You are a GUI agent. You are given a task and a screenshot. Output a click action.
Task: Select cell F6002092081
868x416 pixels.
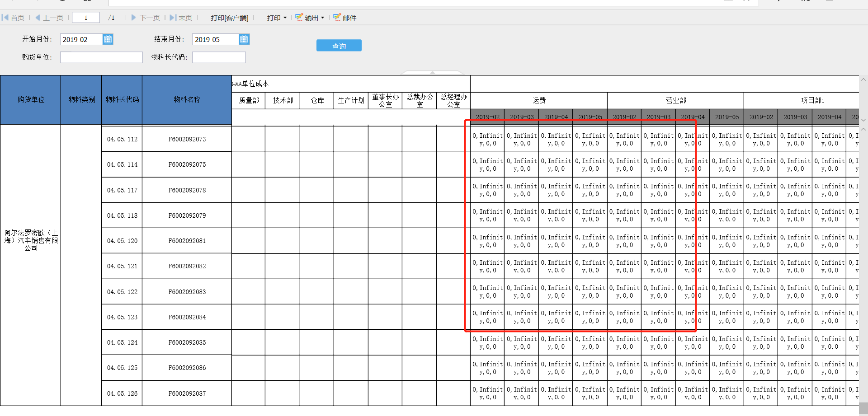pos(187,241)
